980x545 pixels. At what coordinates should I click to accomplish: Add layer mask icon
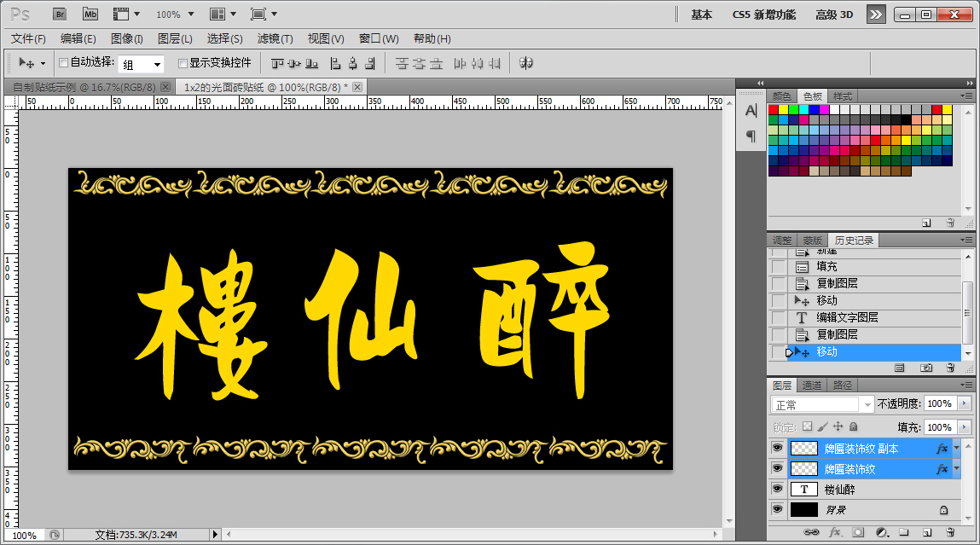point(858,532)
